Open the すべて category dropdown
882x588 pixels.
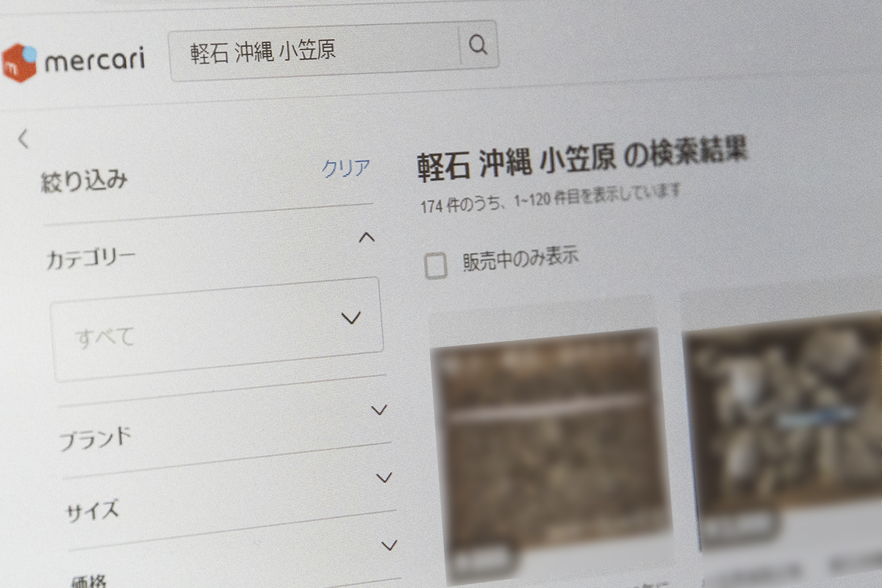[x=217, y=329]
